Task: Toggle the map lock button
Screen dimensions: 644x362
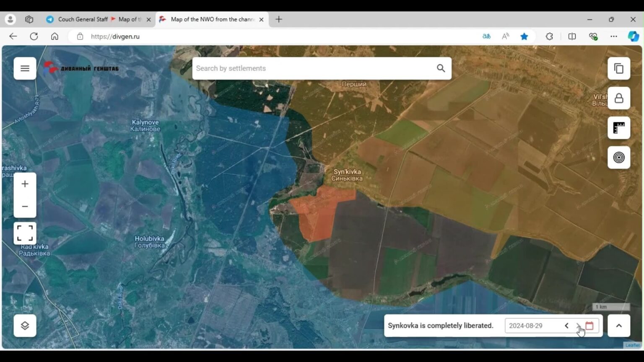Action: [619, 98]
